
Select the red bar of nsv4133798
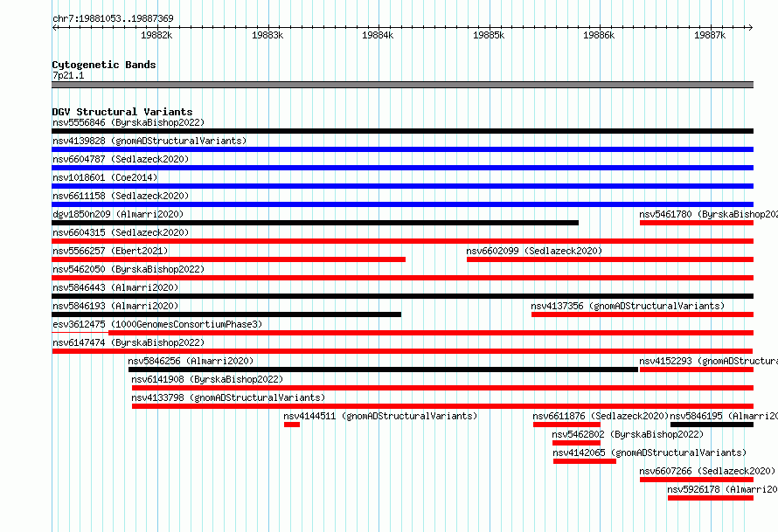(x=442, y=406)
